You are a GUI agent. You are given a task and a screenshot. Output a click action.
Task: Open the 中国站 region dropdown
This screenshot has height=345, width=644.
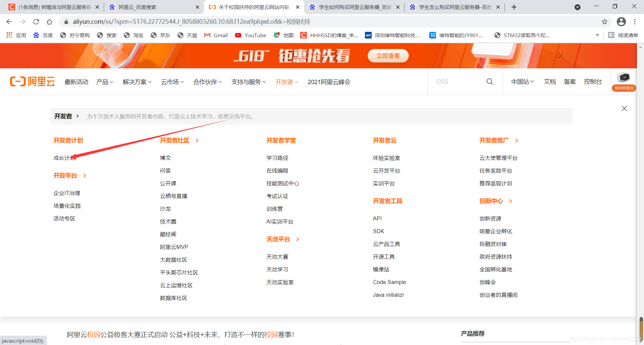click(523, 81)
